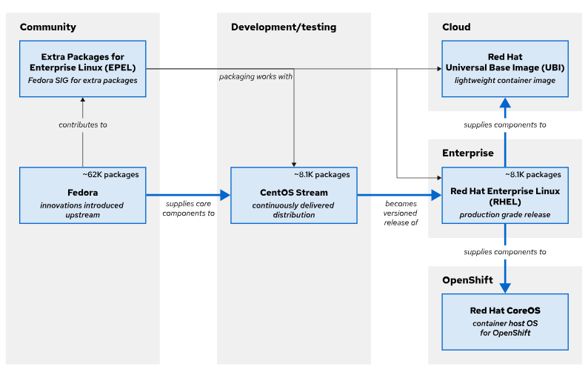Click the Enterprise section heading
The height and width of the screenshot is (378, 588).
(468, 153)
